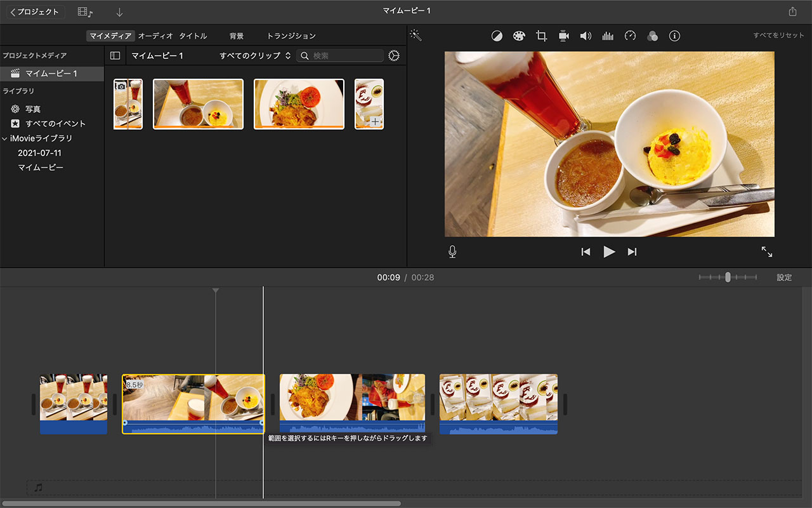The height and width of the screenshot is (508, 812).
Task: Start voiceover recording with microphone icon
Action: (452, 252)
